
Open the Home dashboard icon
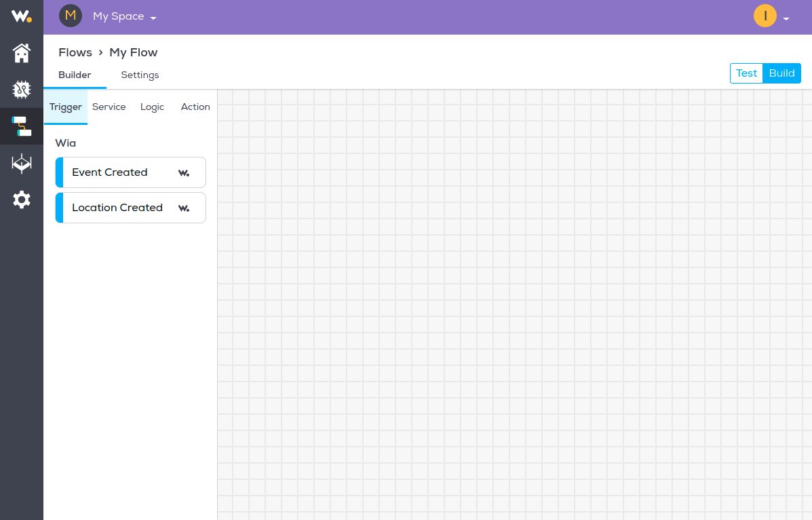pyautogui.click(x=21, y=53)
